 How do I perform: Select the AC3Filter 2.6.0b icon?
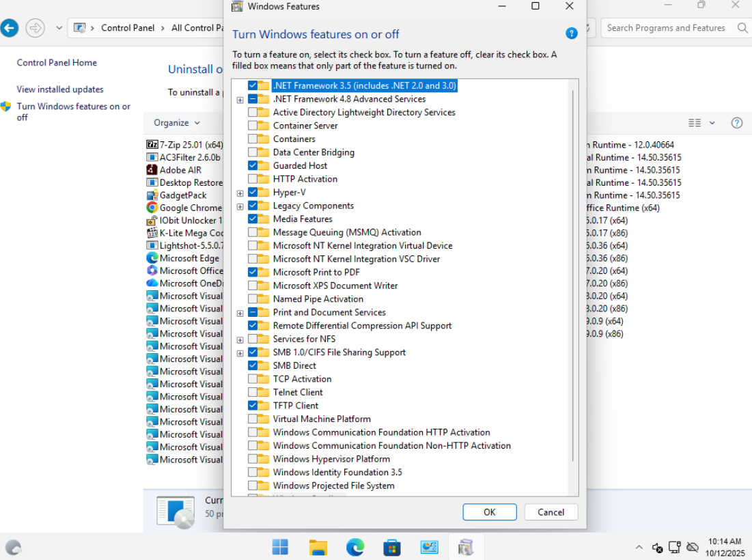[152, 157]
